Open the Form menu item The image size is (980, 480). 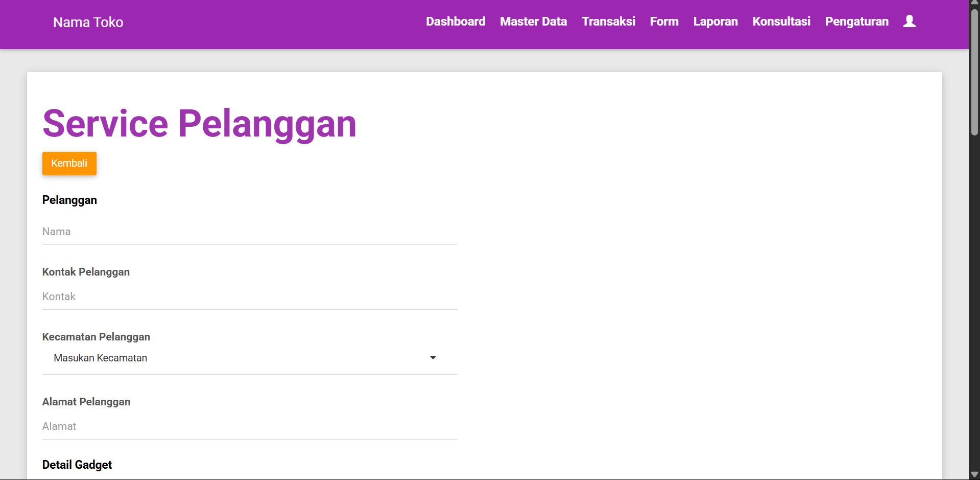click(664, 21)
